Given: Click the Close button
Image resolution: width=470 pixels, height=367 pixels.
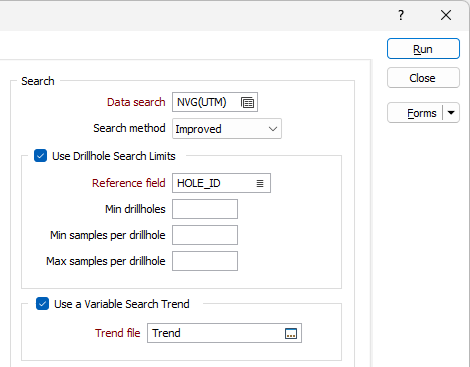Looking at the screenshot, I should [423, 78].
